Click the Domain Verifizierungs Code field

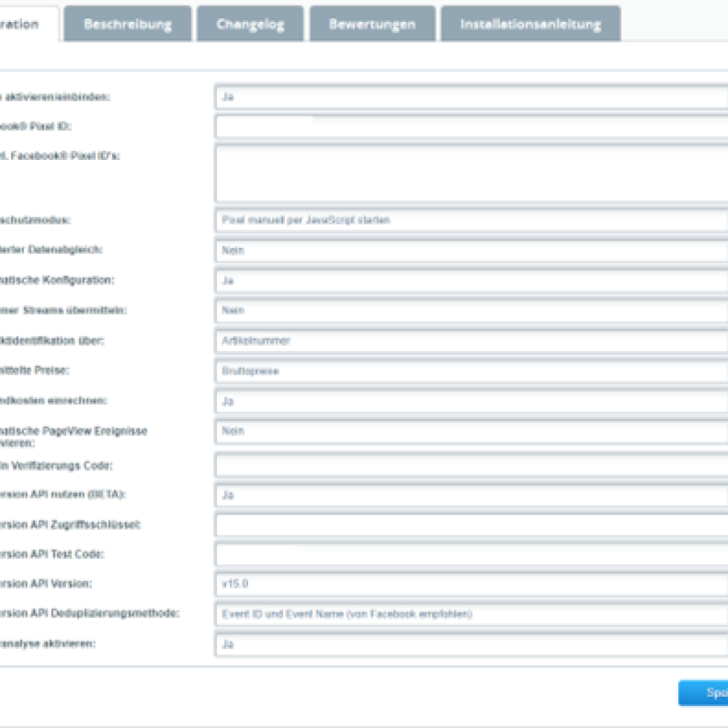[x=471, y=466]
